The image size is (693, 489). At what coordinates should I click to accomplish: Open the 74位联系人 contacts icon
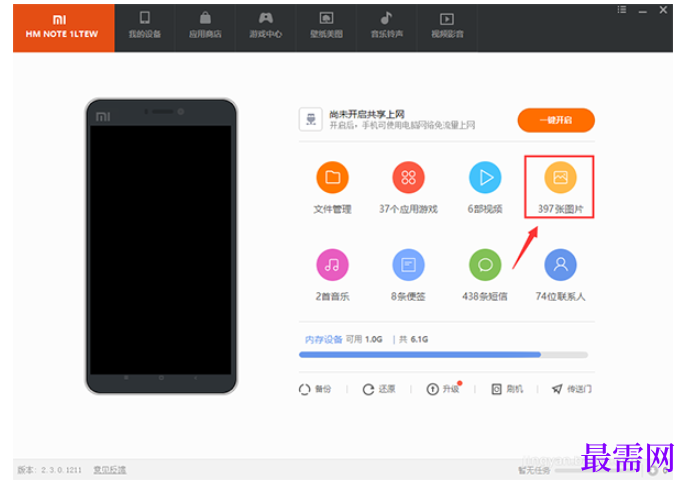tap(560, 265)
